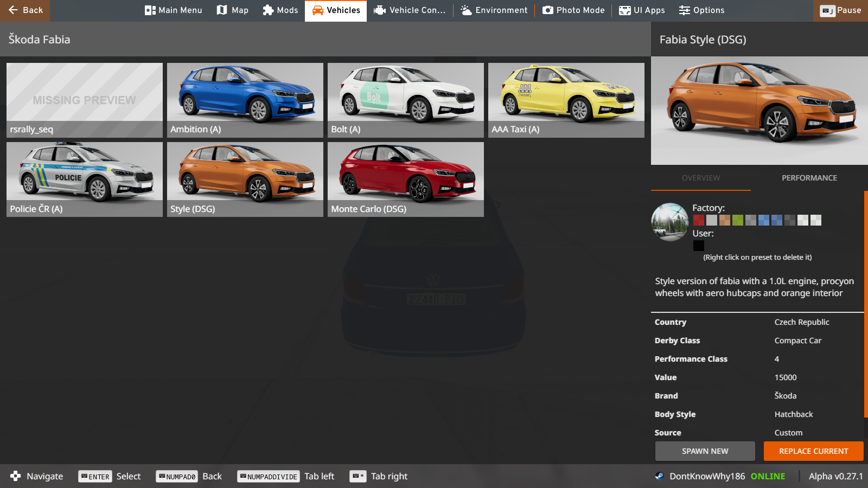The width and height of the screenshot is (868, 488).
Task: Click the Brand value Škoda
Action: pyautogui.click(x=786, y=396)
